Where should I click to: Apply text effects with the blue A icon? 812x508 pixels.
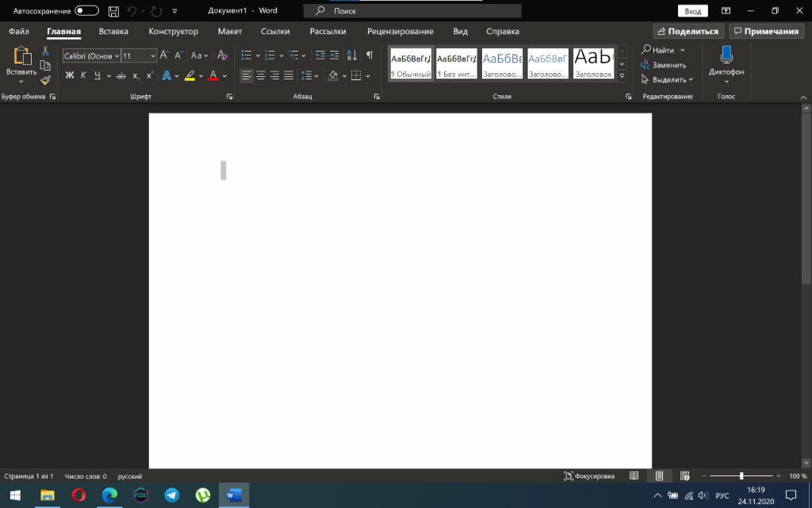point(167,75)
